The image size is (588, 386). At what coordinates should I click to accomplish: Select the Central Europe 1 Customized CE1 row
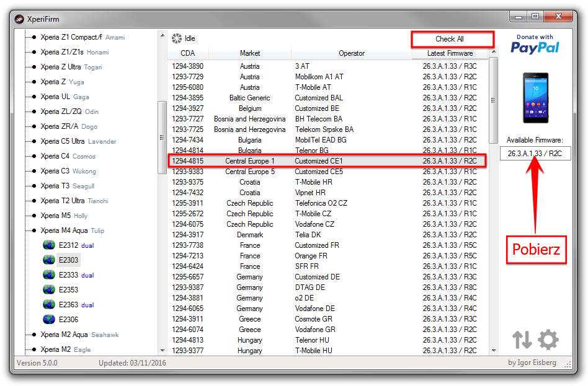point(327,160)
